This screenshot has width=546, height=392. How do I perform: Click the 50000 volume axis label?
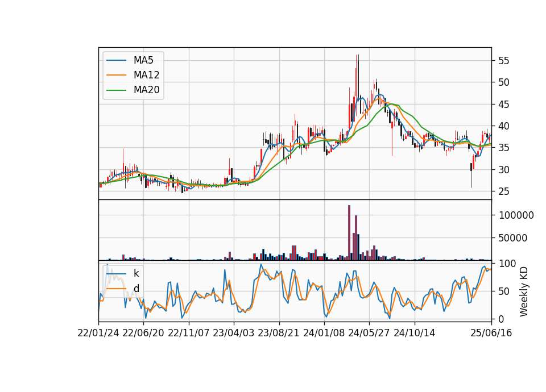click(513, 238)
